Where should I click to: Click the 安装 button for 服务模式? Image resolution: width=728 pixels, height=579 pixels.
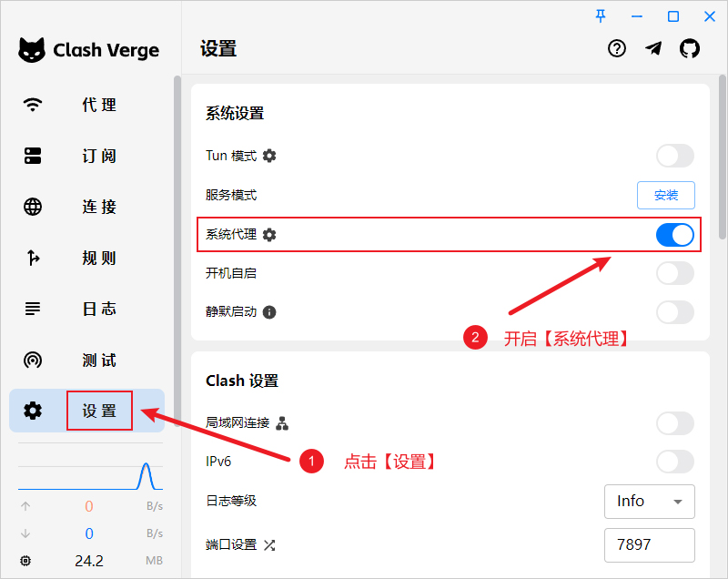point(666,195)
